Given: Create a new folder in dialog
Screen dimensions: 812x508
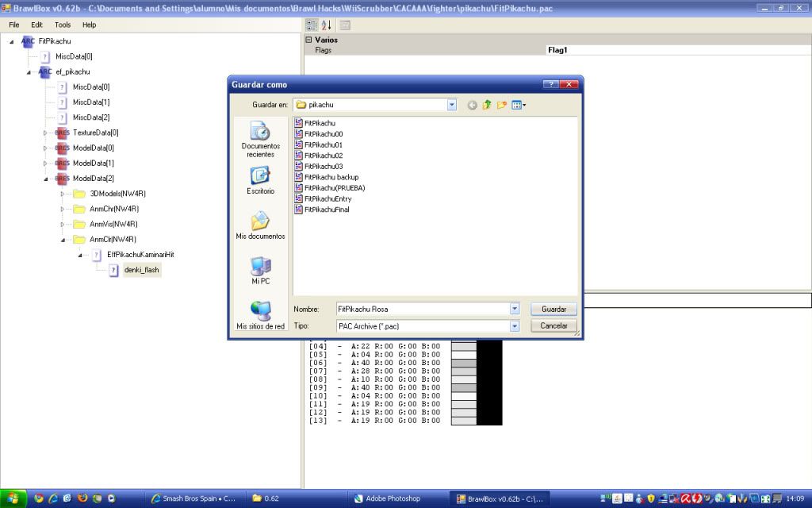Looking at the screenshot, I should (x=502, y=105).
